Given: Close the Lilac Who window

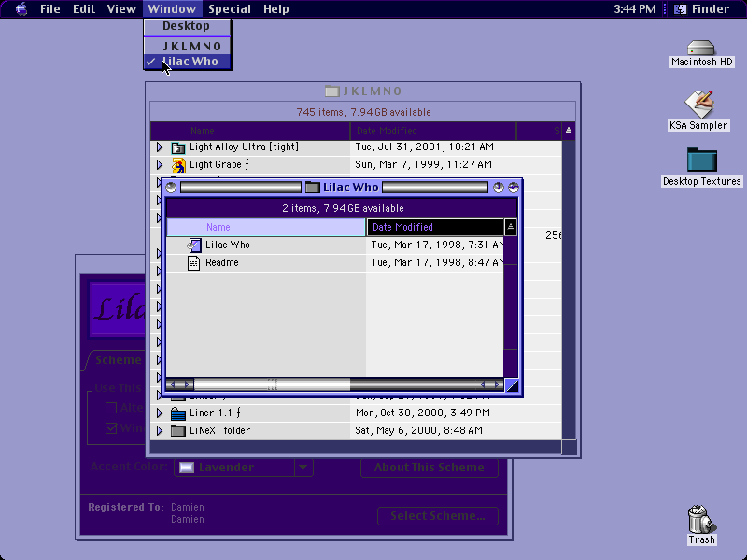Looking at the screenshot, I should pos(171,188).
